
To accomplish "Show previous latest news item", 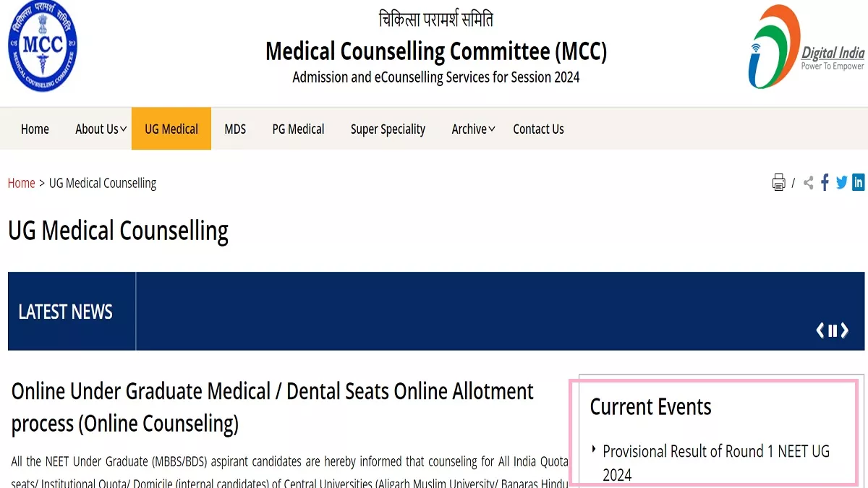I will click(x=820, y=330).
